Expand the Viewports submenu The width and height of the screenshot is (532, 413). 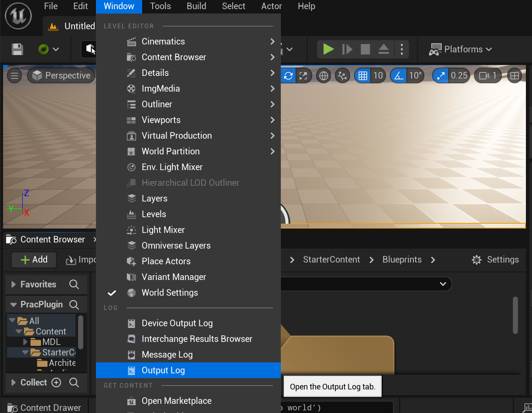click(x=188, y=120)
